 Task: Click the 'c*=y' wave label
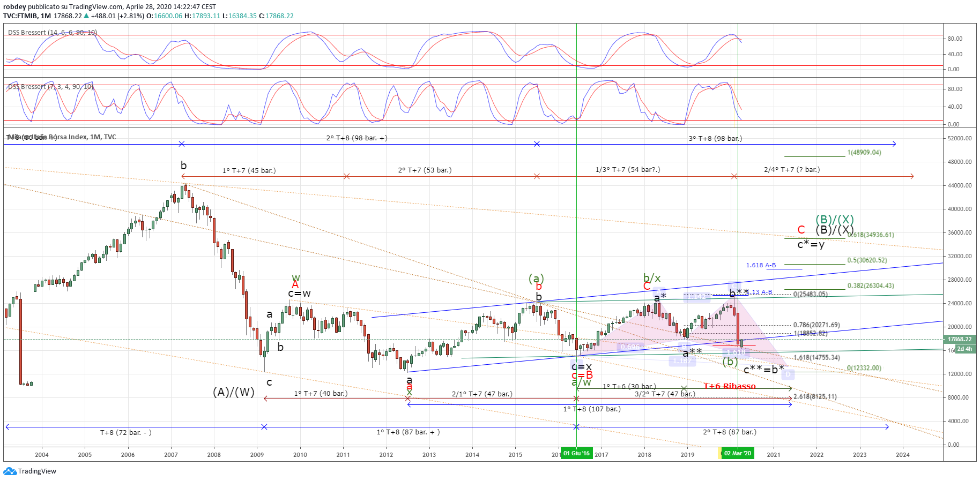click(811, 244)
